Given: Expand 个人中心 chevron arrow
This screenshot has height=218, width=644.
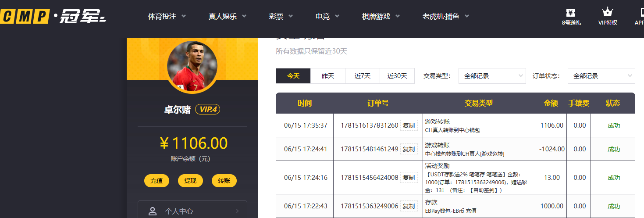Looking at the screenshot, I should point(237,211).
